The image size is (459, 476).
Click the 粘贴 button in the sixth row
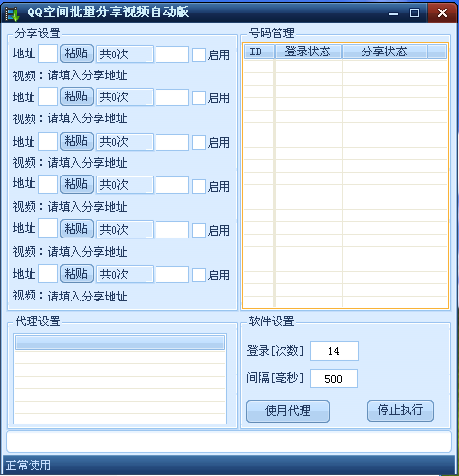click(x=76, y=274)
